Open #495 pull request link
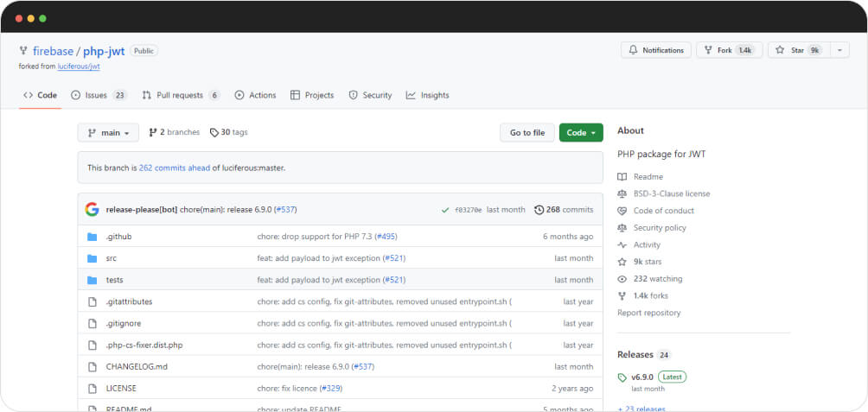This screenshot has width=868, height=412. (x=386, y=237)
